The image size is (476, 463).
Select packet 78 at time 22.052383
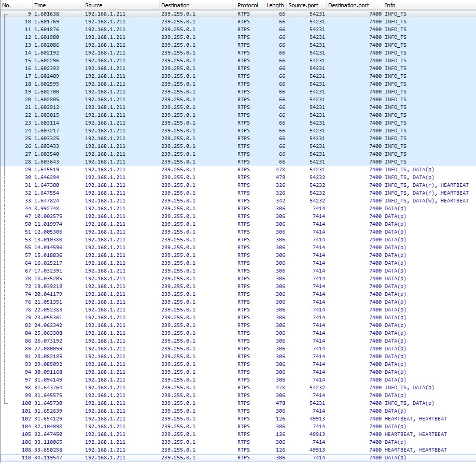[238, 309]
